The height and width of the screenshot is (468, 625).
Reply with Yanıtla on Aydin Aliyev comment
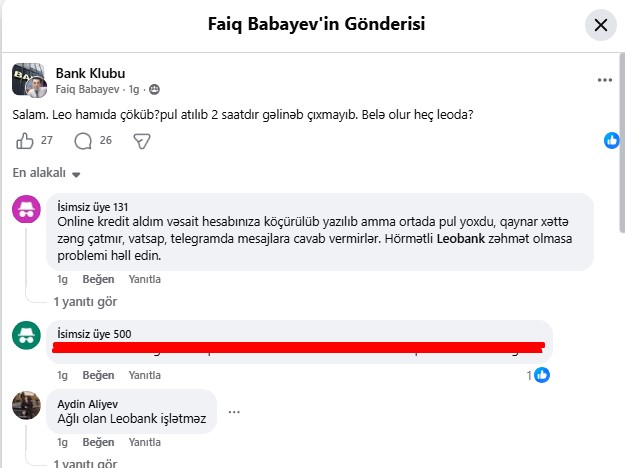(x=145, y=442)
